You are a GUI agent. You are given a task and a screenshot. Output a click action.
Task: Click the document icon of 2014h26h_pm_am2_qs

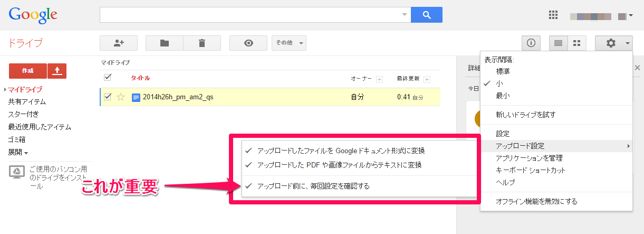click(x=136, y=97)
